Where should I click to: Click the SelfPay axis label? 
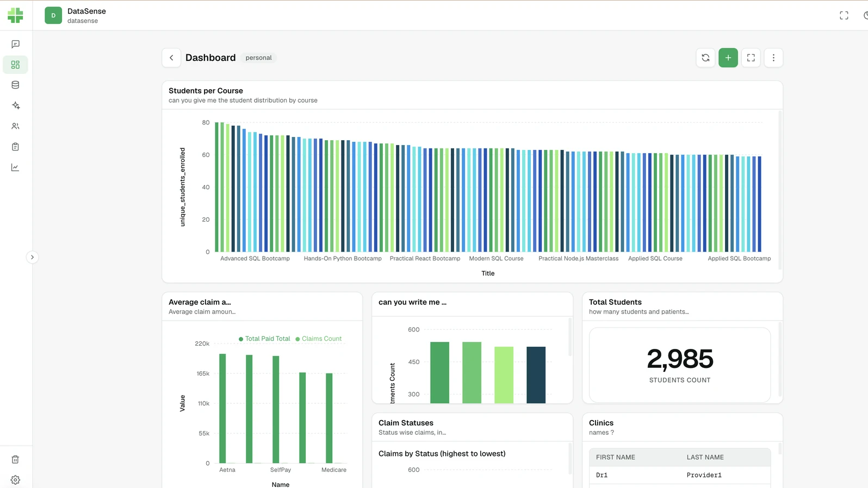pyautogui.click(x=281, y=470)
